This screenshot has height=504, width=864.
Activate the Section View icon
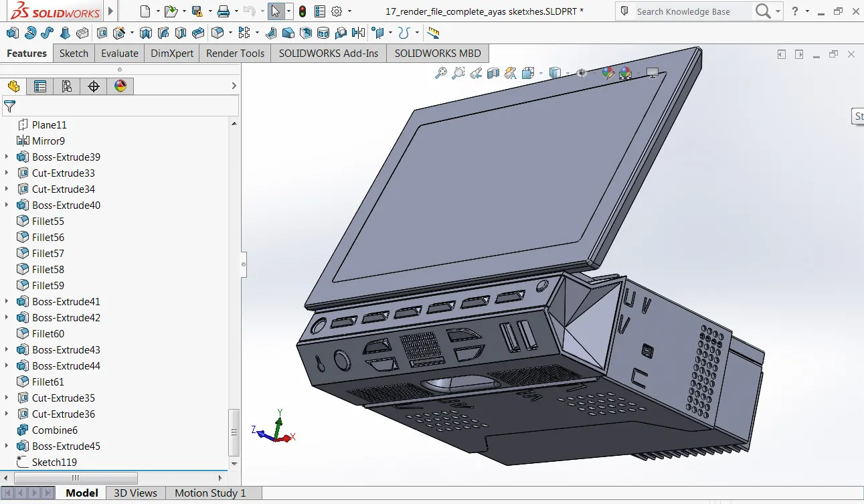click(x=493, y=73)
